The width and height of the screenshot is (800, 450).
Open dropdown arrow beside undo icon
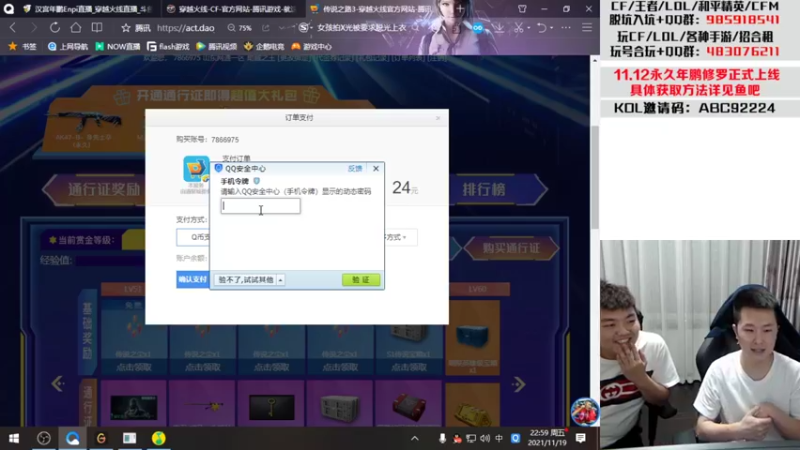[552, 28]
